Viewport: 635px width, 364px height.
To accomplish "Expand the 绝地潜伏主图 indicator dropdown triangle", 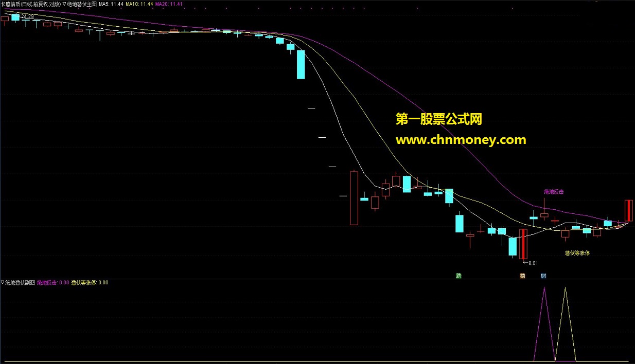I will point(64,3).
